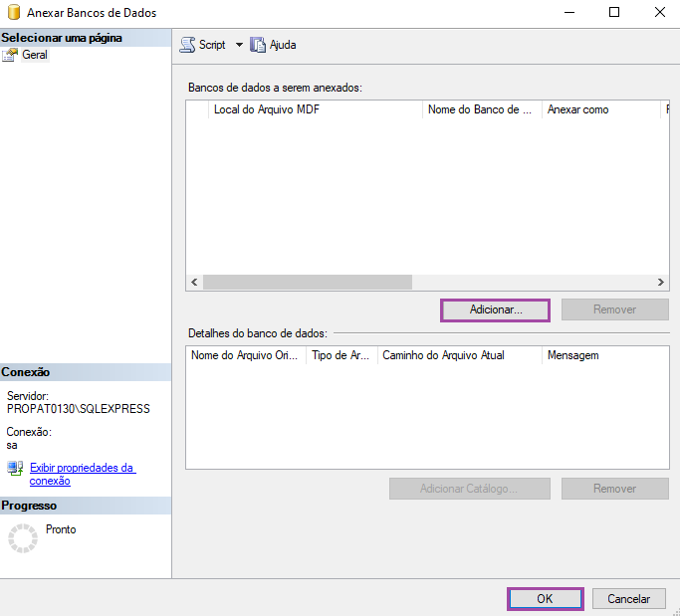Click the horizontal scrollbar thumb
This screenshot has width=680, height=616.
308,283
